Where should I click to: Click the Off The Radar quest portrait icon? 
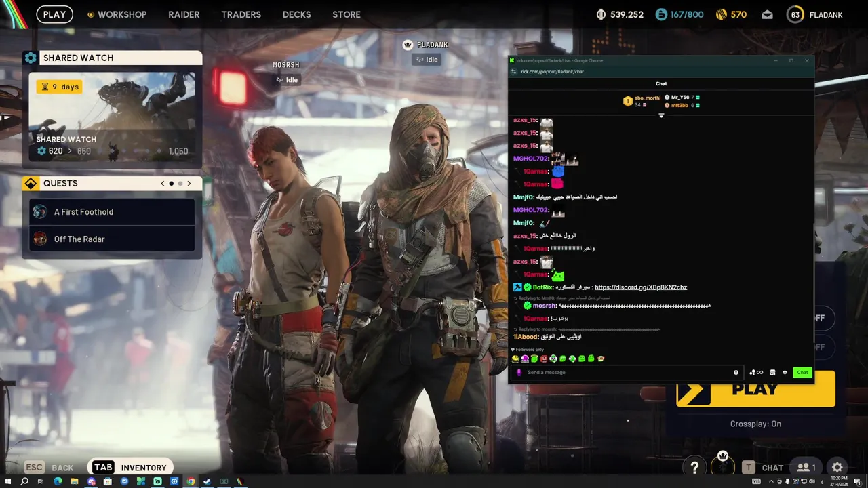(x=40, y=239)
